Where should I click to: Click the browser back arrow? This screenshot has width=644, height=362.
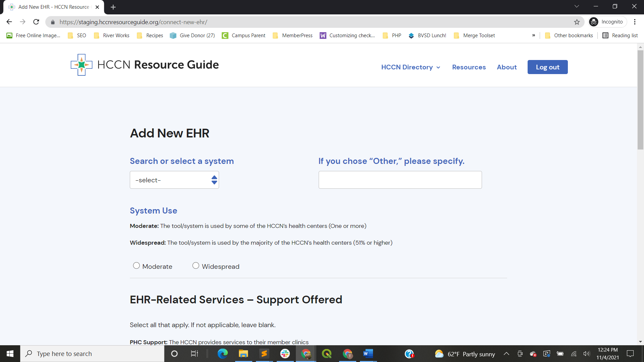(x=9, y=22)
